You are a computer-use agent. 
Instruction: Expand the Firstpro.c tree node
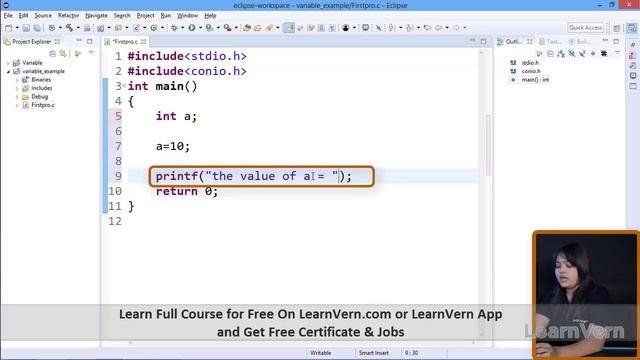(17, 105)
